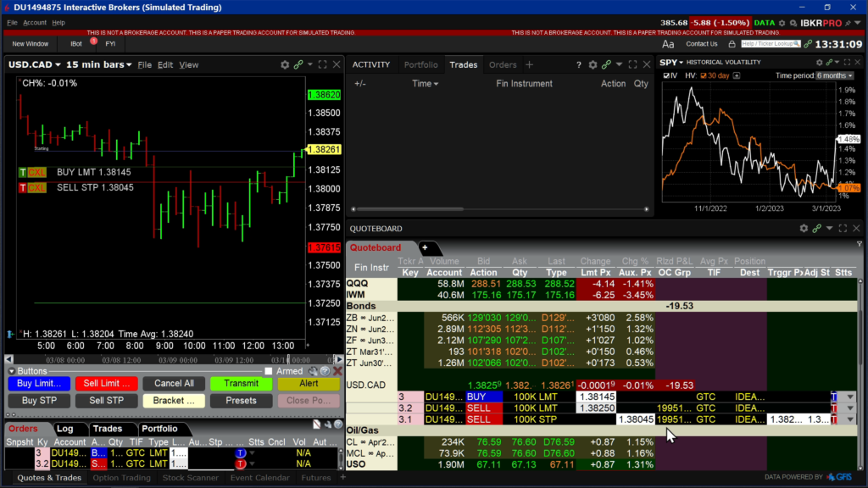The width and height of the screenshot is (868, 488).
Task: Click the Quoteboard's green link icon
Action: tap(817, 228)
